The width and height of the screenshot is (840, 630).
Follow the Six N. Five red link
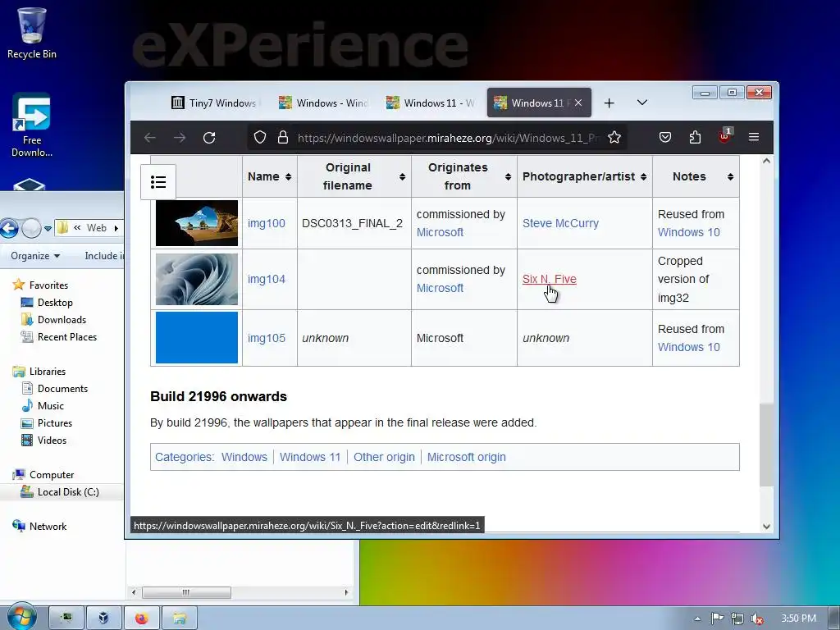point(549,279)
